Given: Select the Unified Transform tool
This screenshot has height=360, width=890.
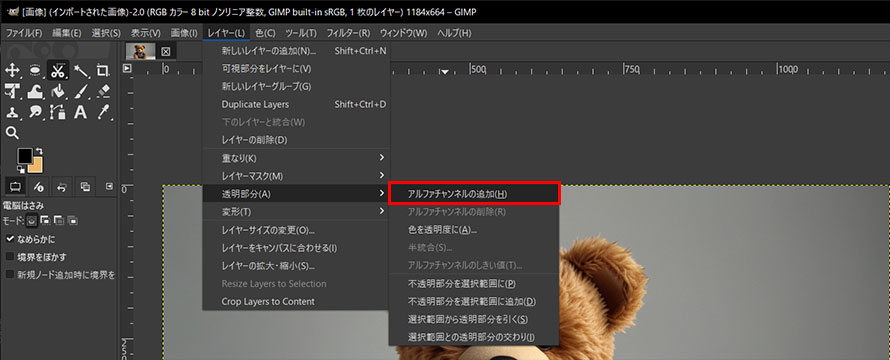Looking at the screenshot, I should (12, 91).
